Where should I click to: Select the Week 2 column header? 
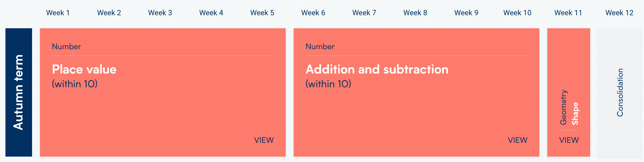point(109,13)
